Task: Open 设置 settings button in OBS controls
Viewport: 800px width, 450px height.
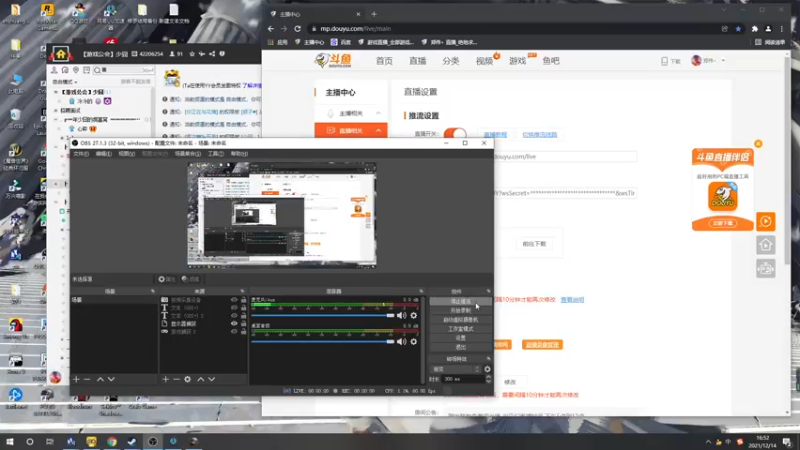Action: pyautogui.click(x=460, y=338)
